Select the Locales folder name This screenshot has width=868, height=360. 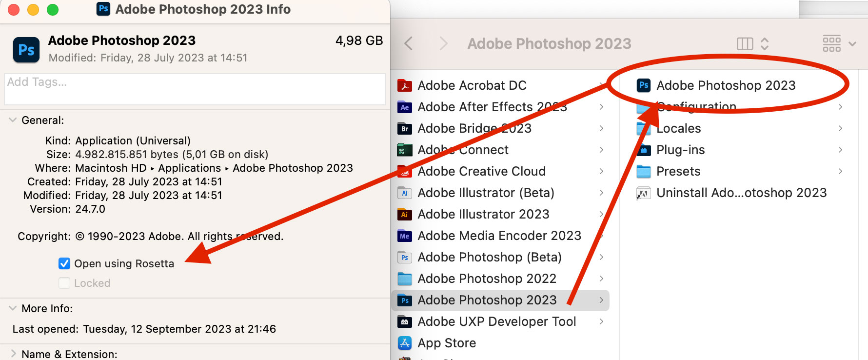click(678, 128)
